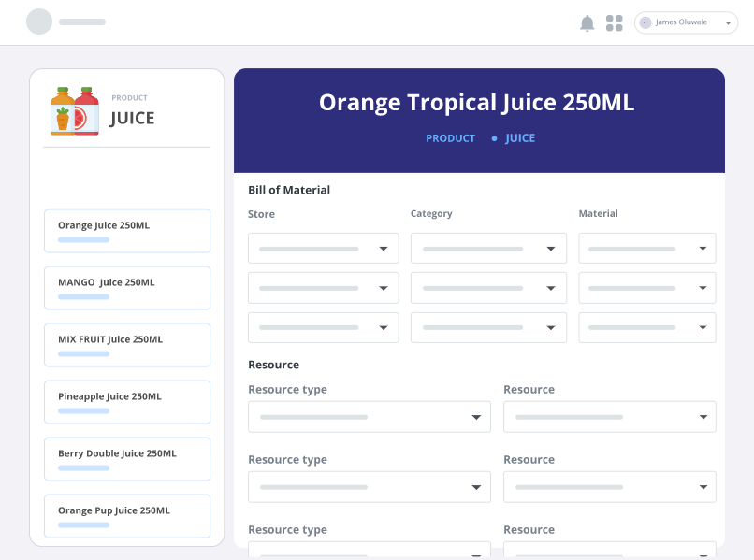Open the first Store dropdown

(323, 249)
